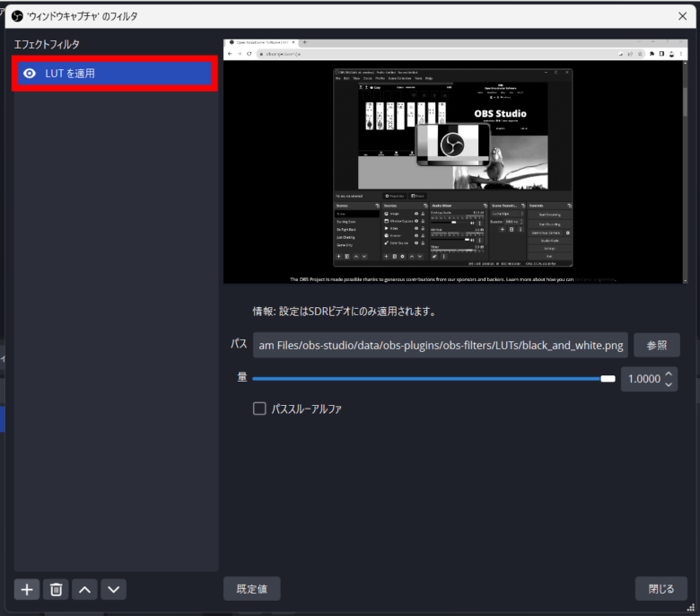The width and height of the screenshot is (700, 616).
Task: Move the filter down with the down chevron
Action: pos(113,589)
